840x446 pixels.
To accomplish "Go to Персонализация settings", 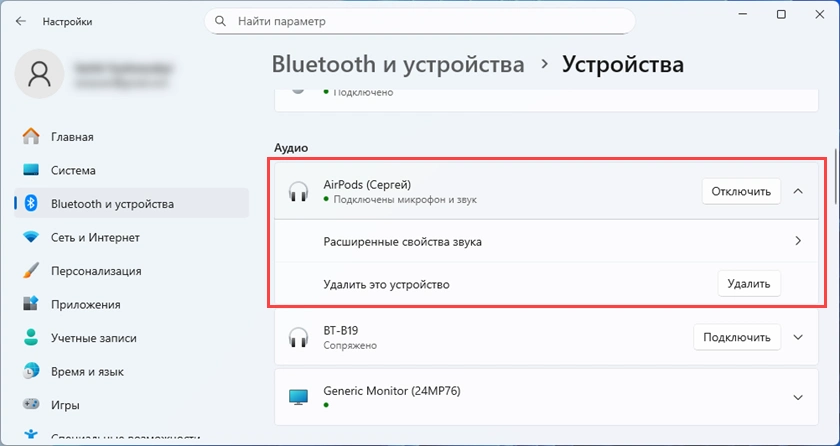I will click(95, 271).
